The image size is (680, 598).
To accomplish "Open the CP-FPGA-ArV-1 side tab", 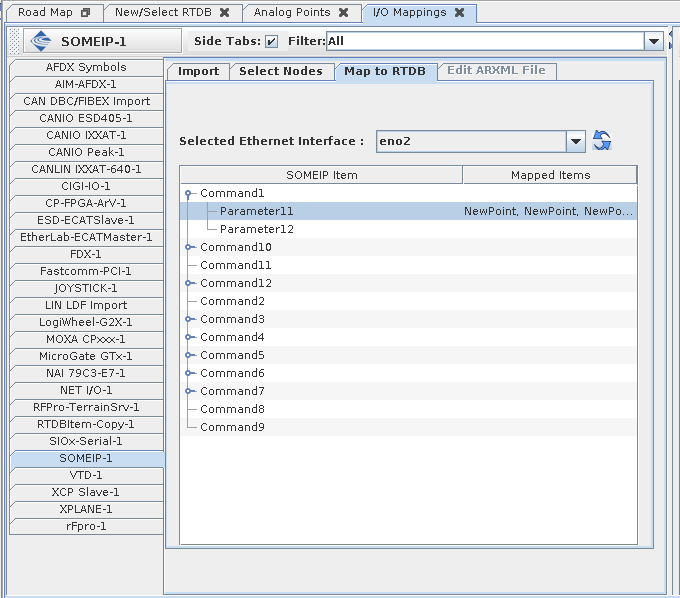I will (x=86, y=203).
